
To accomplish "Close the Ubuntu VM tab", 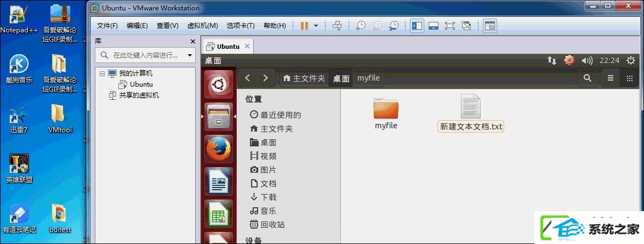I will [247, 46].
